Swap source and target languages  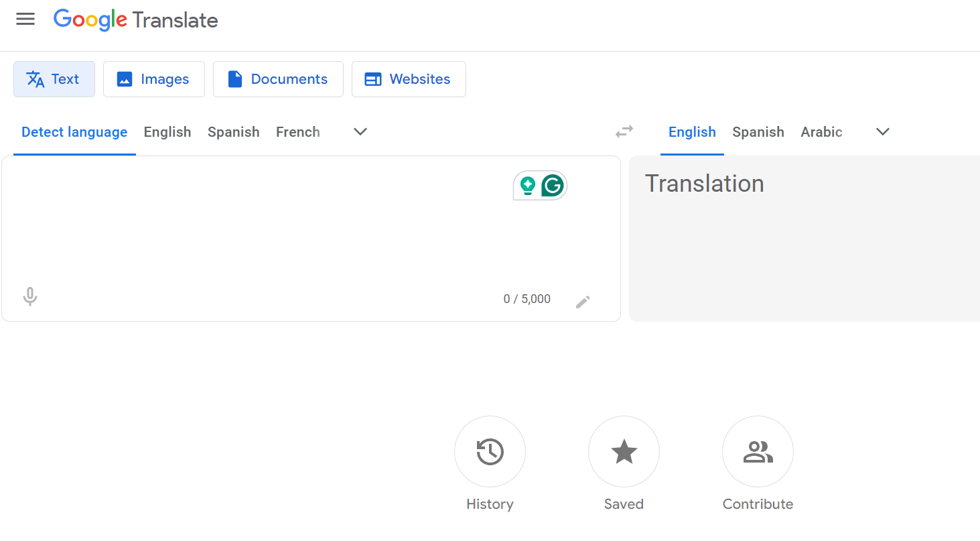(624, 131)
